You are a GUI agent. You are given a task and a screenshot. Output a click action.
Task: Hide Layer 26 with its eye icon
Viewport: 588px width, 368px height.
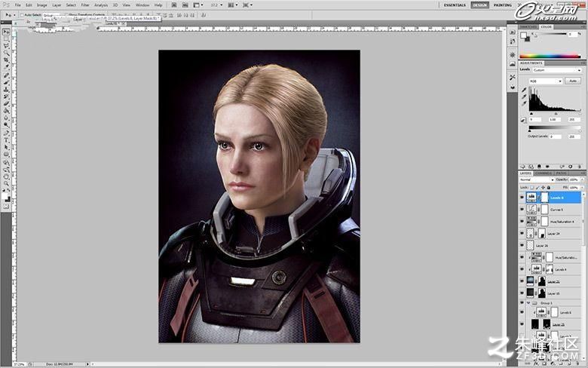[x=522, y=245]
